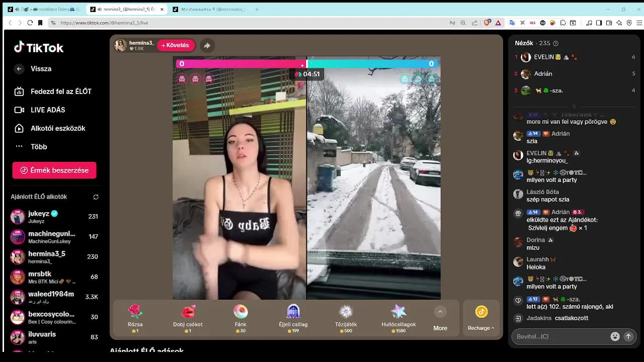The width and height of the screenshot is (644, 362).
Task: Switch to the csodálatos Daima browser tab
Action: tap(43, 9)
